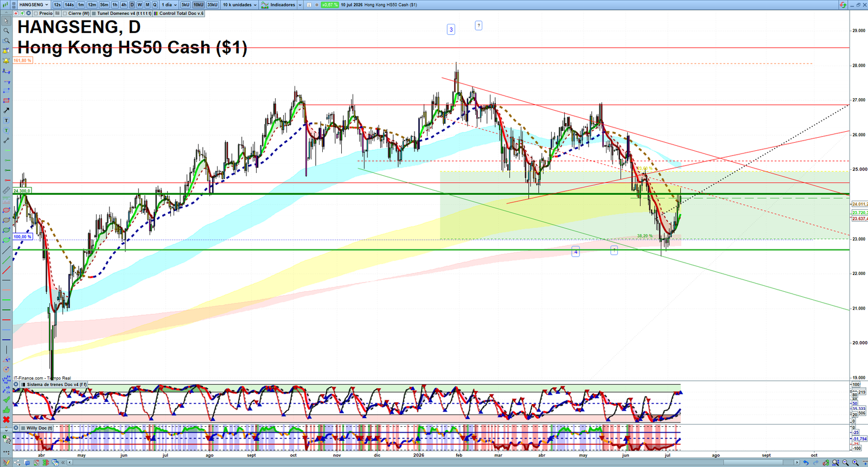The height and width of the screenshot is (467, 868).
Task: Select the bell alert with cursor tool
Action: click(6, 51)
